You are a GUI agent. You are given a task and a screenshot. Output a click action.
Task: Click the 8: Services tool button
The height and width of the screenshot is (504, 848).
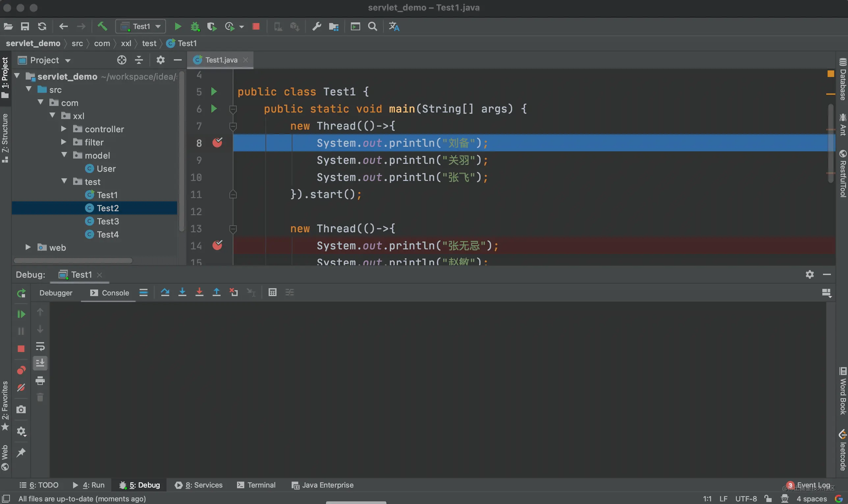(x=199, y=485)
